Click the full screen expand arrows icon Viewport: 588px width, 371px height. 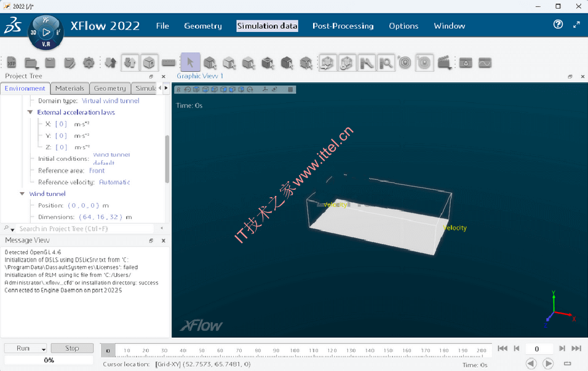577,25
